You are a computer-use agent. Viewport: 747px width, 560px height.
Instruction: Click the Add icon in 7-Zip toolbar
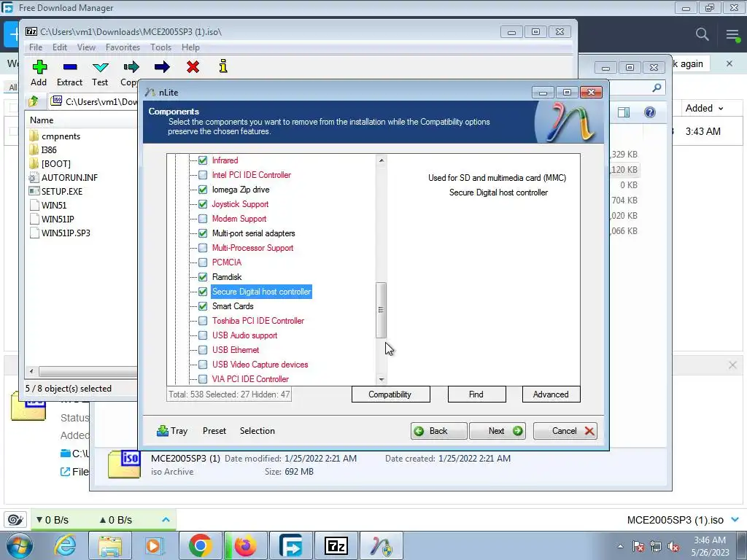pos(39,66)
